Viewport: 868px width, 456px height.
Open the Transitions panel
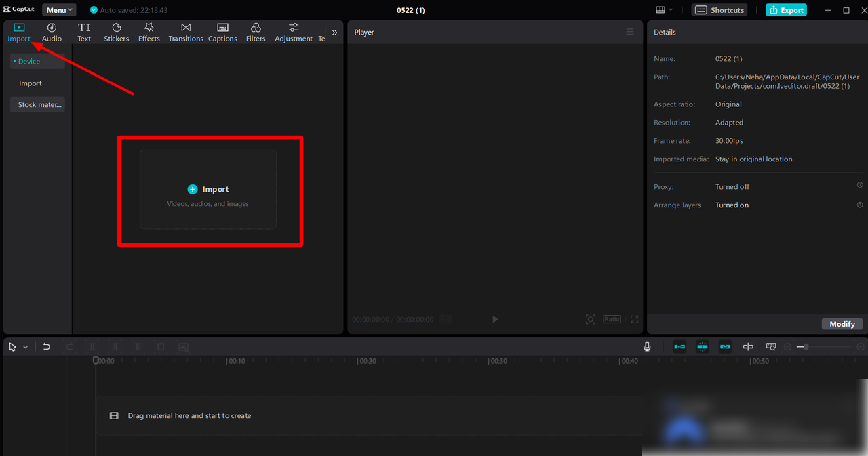186,32
